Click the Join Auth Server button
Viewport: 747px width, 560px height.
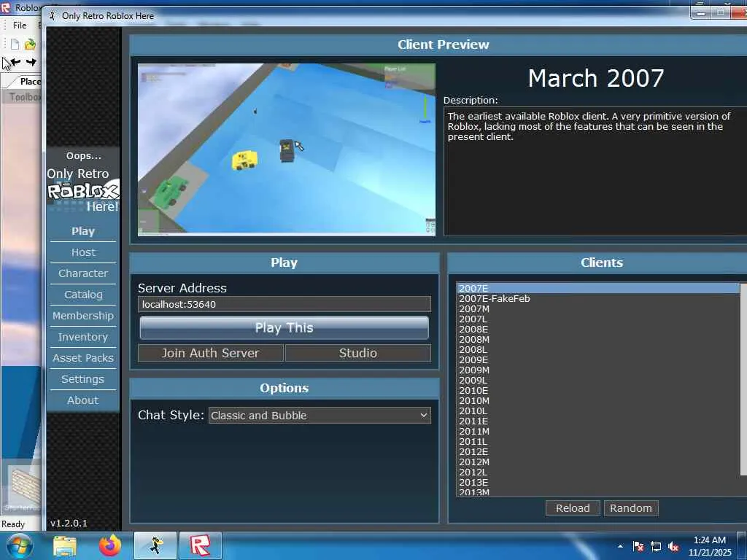(x=211, y=353)
